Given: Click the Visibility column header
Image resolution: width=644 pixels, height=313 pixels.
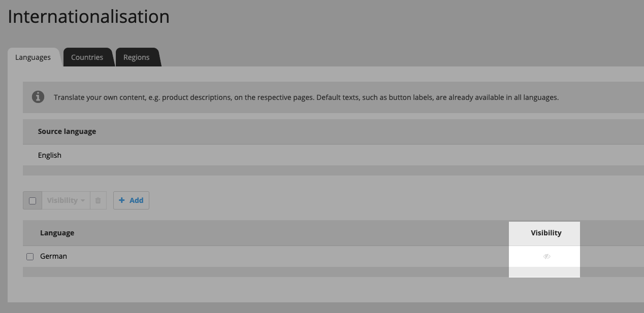Looking at the screenshot, I should coord(545,232).
